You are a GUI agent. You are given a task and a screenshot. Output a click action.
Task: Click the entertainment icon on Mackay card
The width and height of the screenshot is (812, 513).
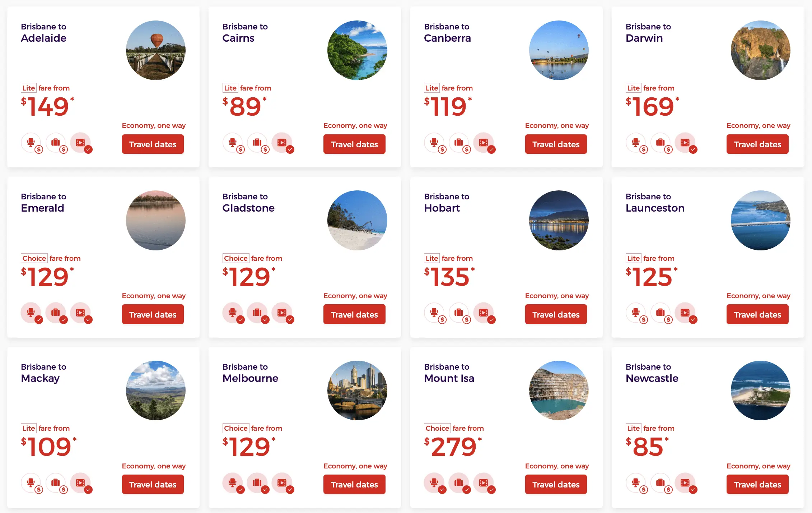(x=80, y=483)
